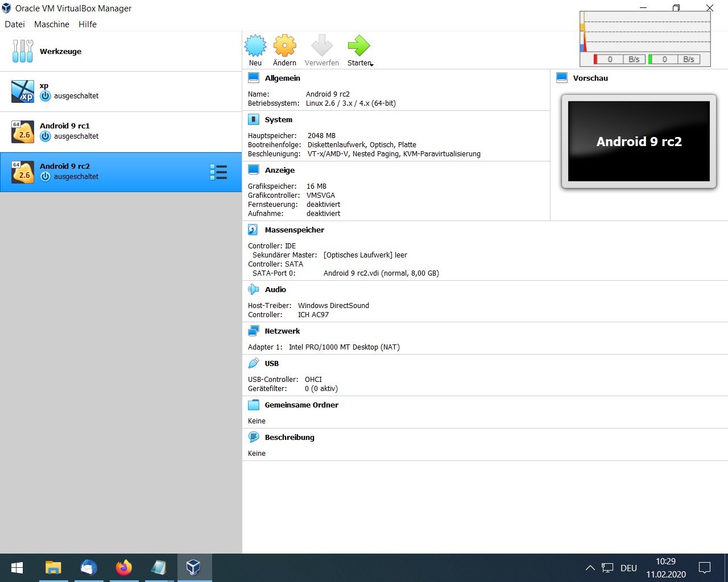The image size is (728, 582).
Task: Click the Massenspeicher disk icon
Action: pos(253,230)
